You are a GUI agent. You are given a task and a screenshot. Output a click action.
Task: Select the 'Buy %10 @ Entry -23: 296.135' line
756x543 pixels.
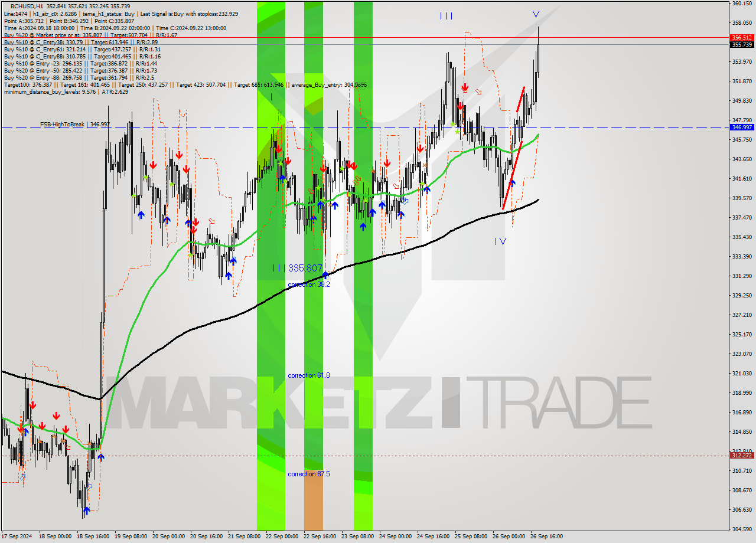80,63
